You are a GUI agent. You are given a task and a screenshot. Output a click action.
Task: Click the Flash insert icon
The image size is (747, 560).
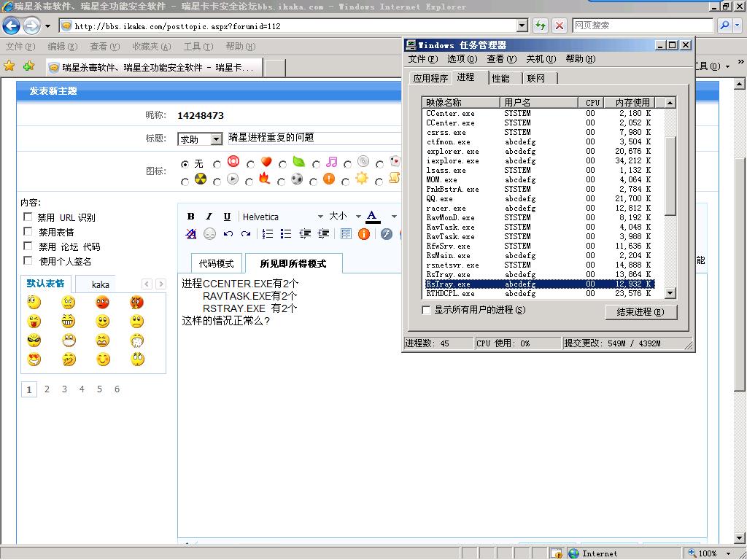(x=387, y=234)
